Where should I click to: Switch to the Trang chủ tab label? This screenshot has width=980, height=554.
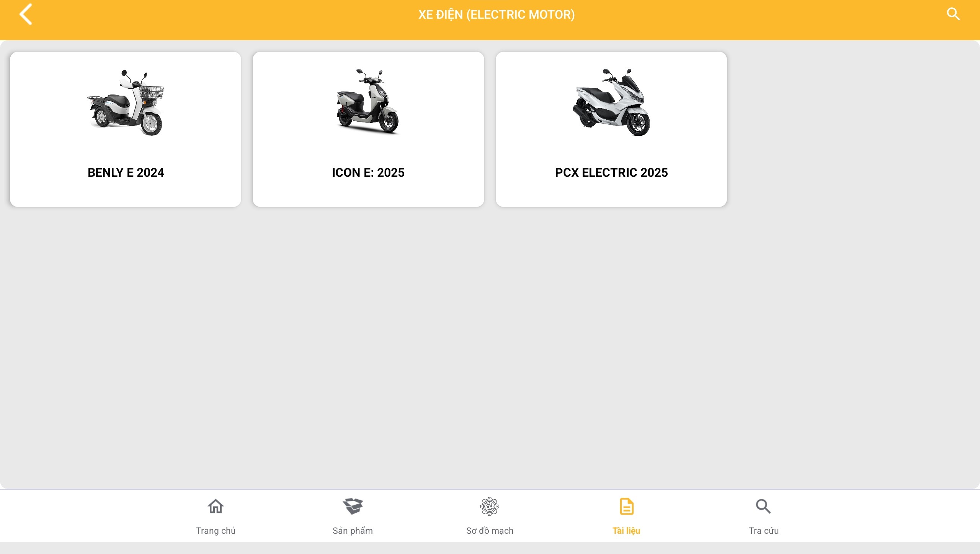pyautogui.click(x=216, y=531)
